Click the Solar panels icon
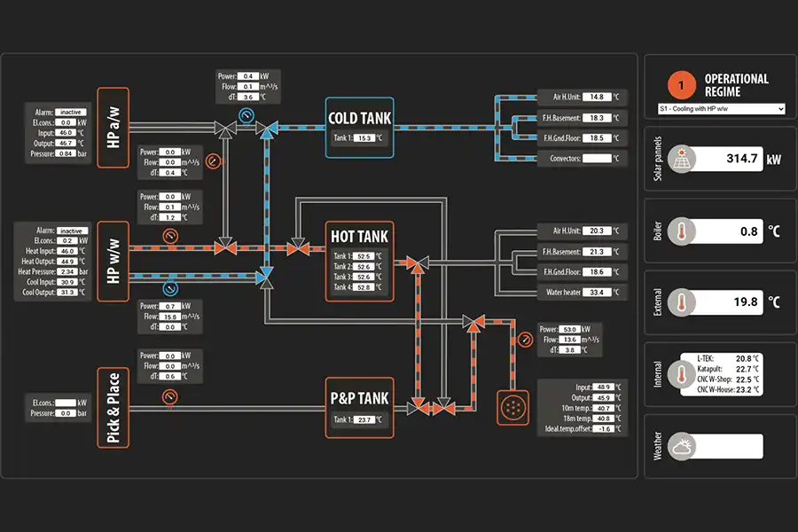The image size is (798, 532). pyautogui.click(x=681, y=160)
